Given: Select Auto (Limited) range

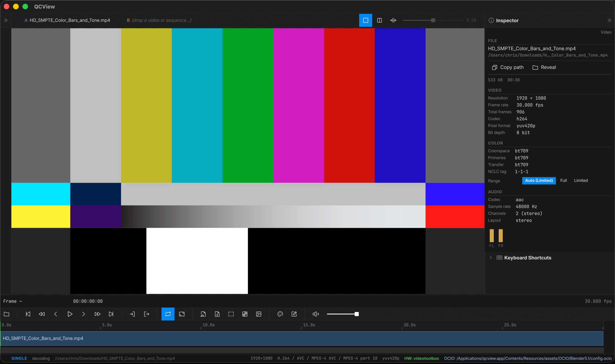Looking at the screenshot, I should [539, 181].
